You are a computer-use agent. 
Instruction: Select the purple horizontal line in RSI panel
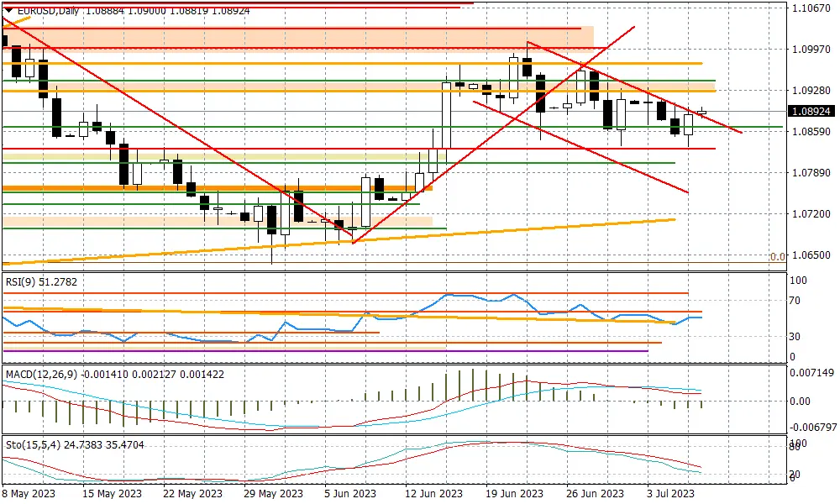point(326,351)
